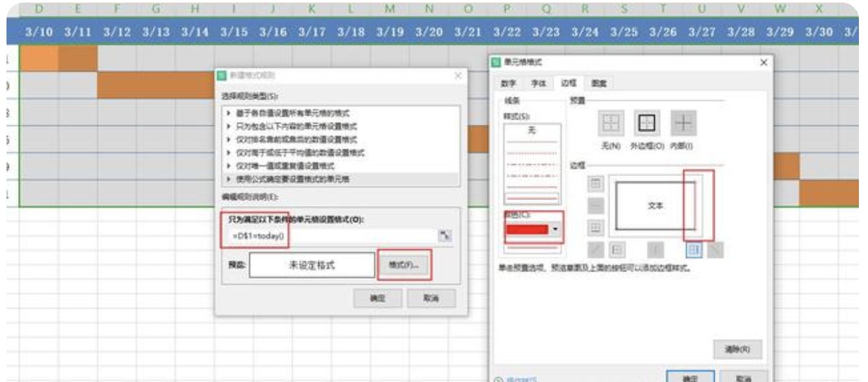Image resolution: width=868 pixels, height=382 pixels.
Task: Switch to the 字体 tab
Action: 538,83
